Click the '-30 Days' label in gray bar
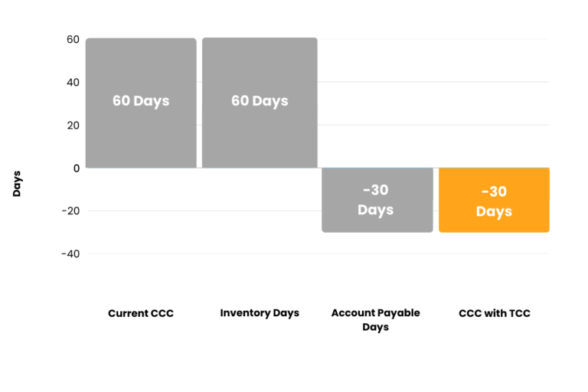 (375, 200)
